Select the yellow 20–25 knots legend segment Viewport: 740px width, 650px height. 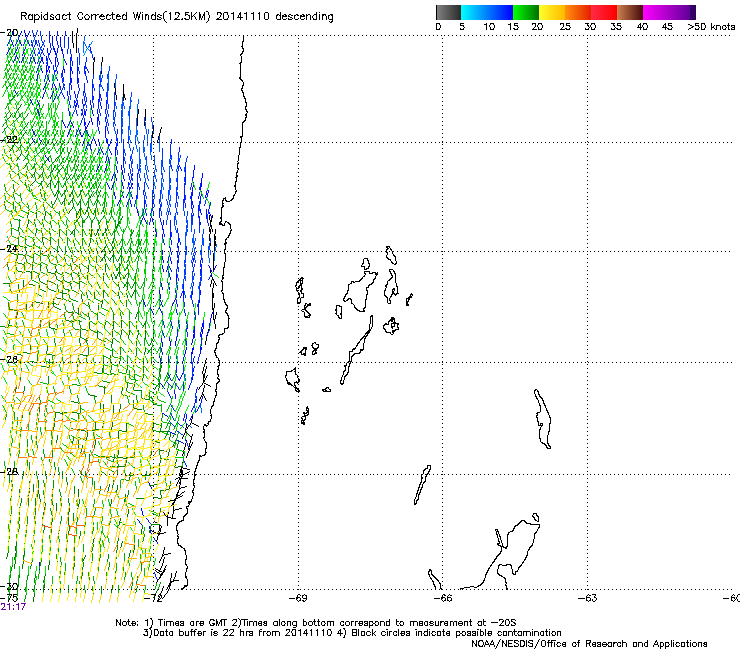point(552,12)
